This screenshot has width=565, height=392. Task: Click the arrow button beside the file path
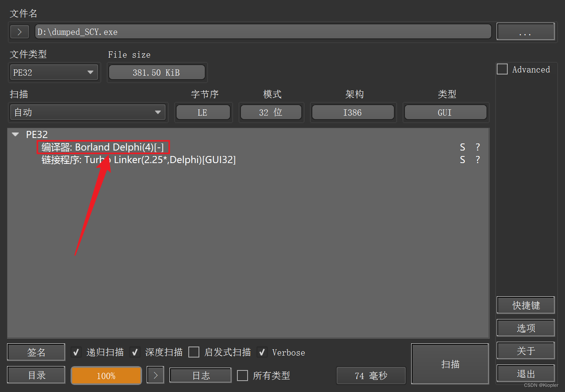click(x=20, y=32)
